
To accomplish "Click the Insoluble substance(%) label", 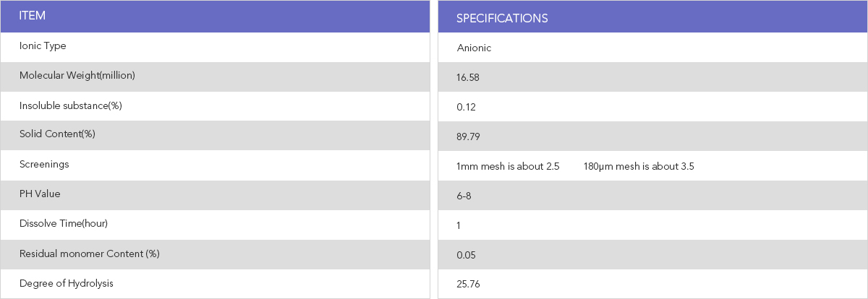I will click(71, 105).
